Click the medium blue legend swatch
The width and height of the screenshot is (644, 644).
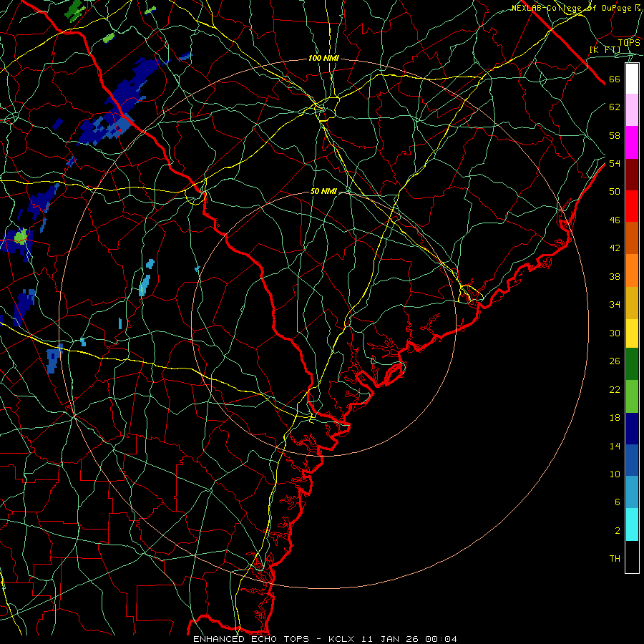632,460
